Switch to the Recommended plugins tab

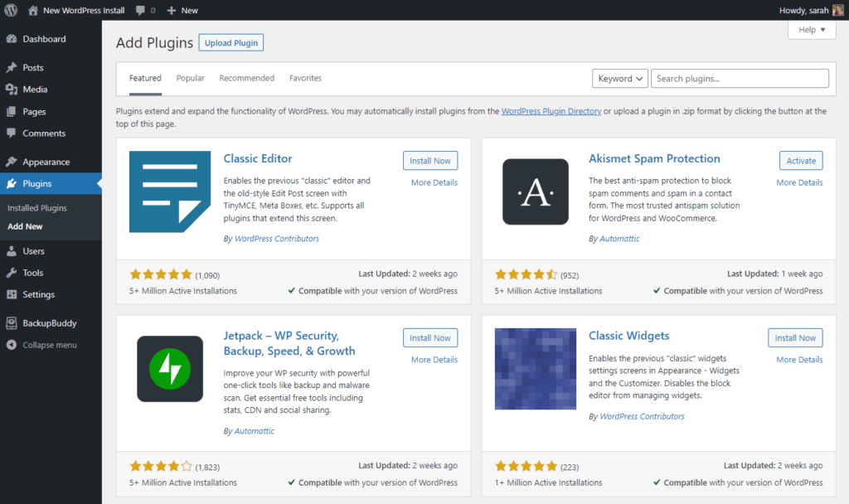[x=246, y=78]
